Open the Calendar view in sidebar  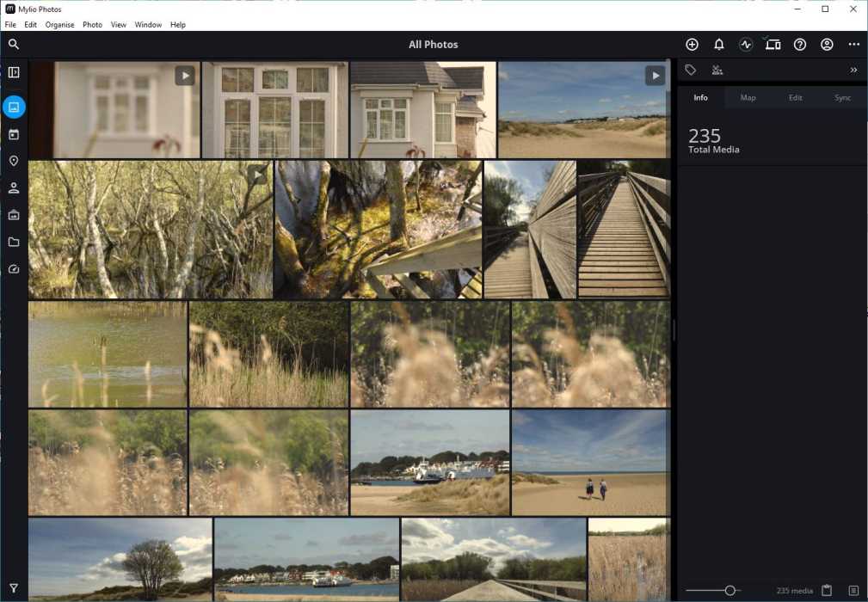pyautogui.click(x=14, y=135)
